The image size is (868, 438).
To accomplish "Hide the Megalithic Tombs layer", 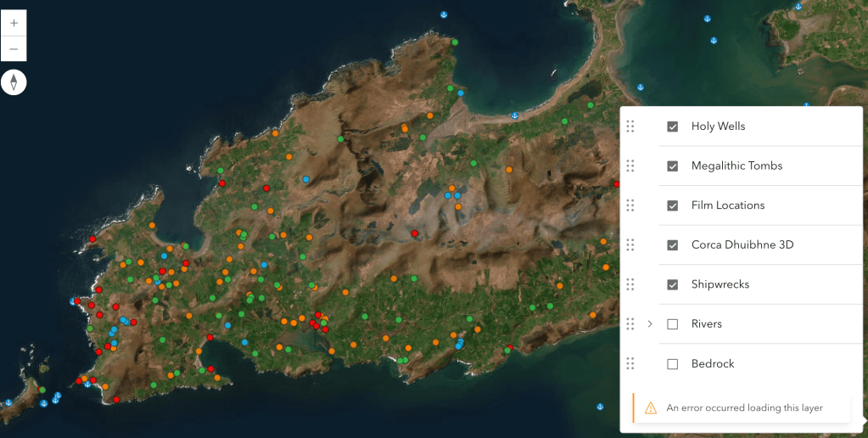I will 673,166.
